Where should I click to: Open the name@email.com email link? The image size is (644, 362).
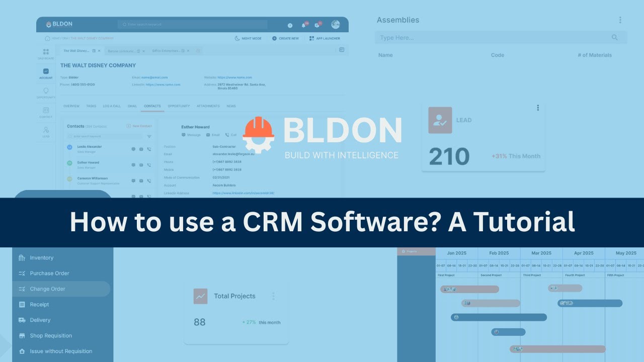(154, 77)
